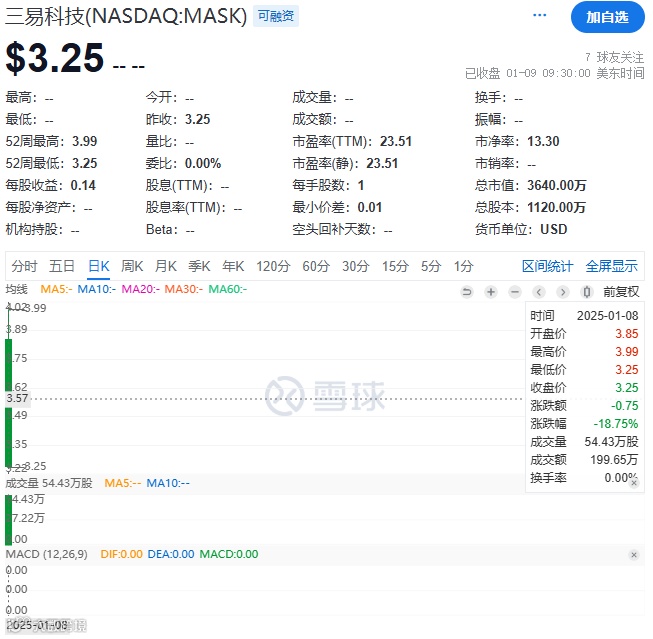
Task: Click the MA30 moving average label
Action: tap(184, 289)
